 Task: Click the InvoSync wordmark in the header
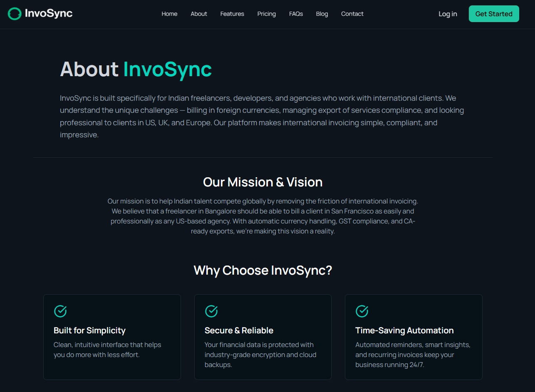[x=49, y=13]
